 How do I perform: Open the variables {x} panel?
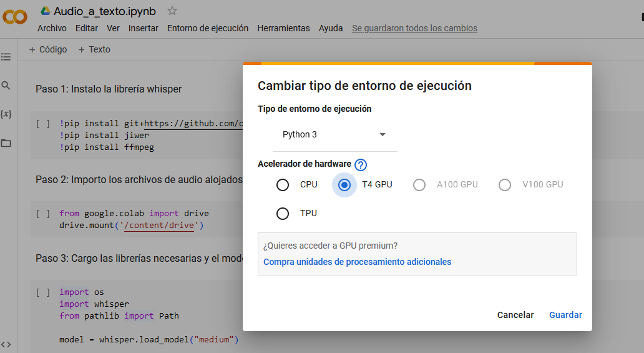(x=6, y=114)
